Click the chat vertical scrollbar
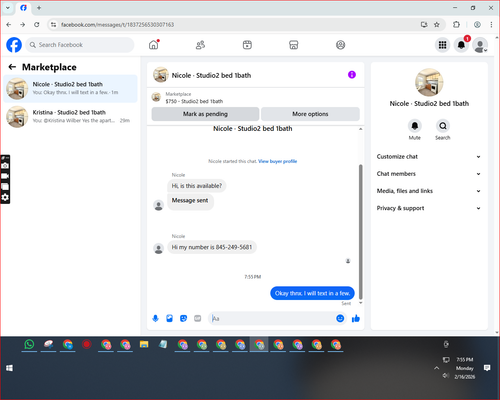The width and height of the screenshot is (500, 400). tap(360, 232)
